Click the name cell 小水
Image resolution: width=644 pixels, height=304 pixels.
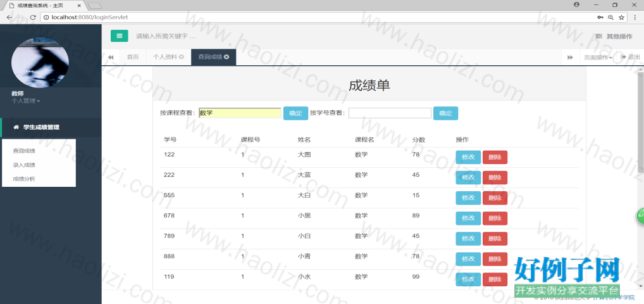tap(304, 277)
